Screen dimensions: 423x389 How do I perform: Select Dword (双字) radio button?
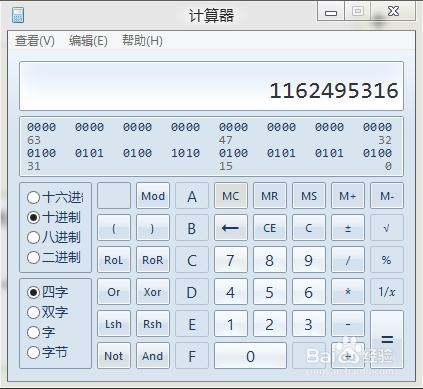[33, 312]
